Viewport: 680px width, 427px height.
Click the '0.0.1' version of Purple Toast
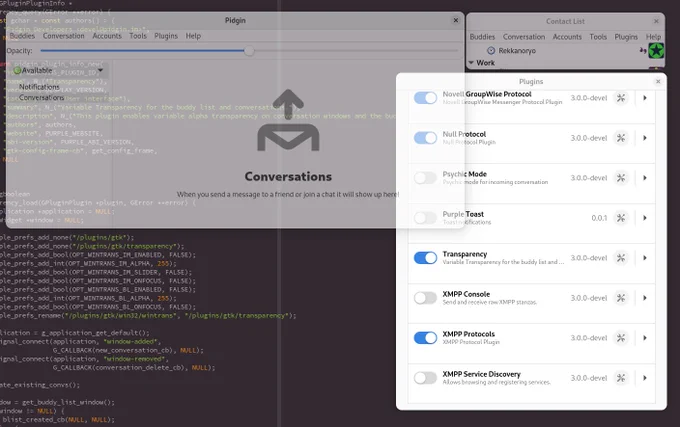[x=599, y=218]
